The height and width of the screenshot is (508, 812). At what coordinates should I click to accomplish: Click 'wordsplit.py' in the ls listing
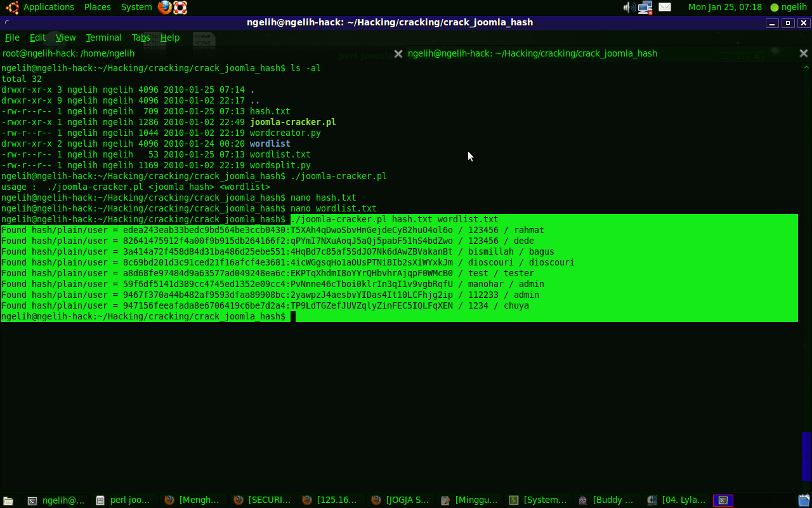pos(280,165)
